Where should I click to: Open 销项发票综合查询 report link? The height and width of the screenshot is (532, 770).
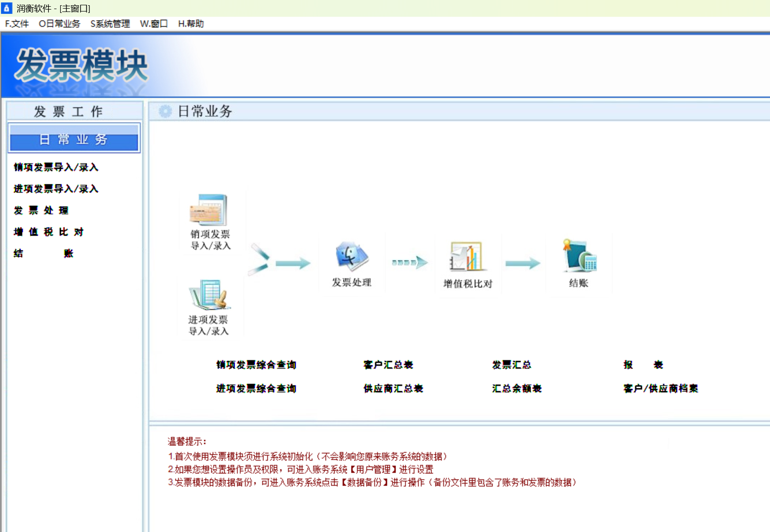tap(256, 365)
